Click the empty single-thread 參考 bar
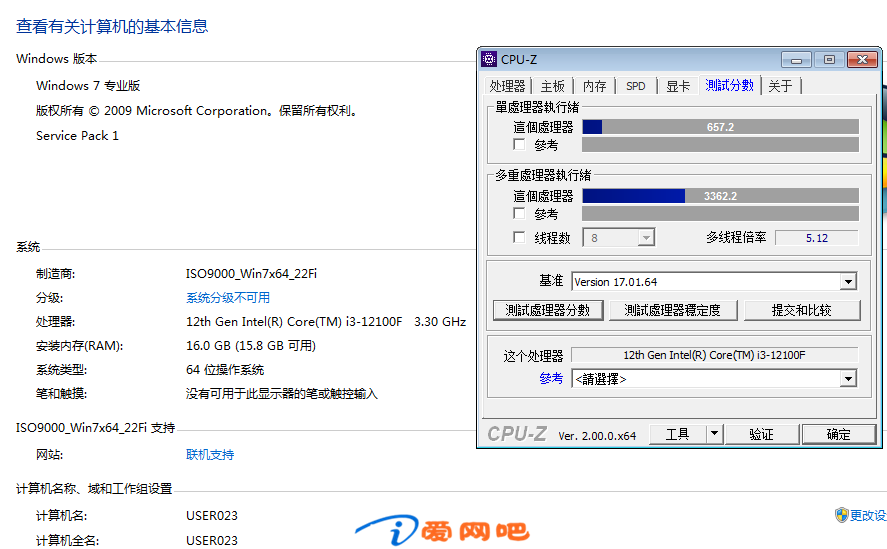 click(x=720, y=145)
